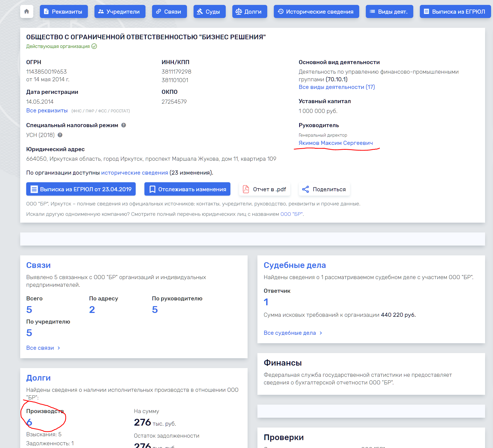Click the scales icon on Долги tab
The image size is (493, 448).
click(239, 11)
